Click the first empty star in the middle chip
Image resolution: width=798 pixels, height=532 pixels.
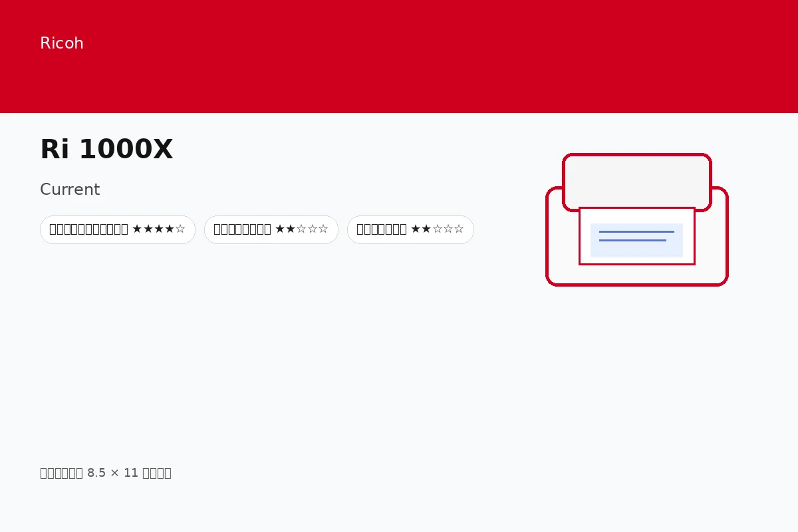point(301,229)
